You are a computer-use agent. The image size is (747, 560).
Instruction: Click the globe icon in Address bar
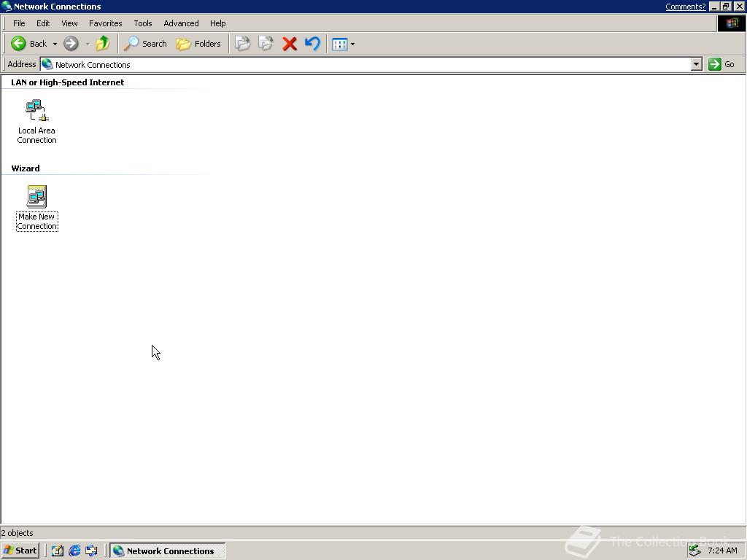point(47,64)
